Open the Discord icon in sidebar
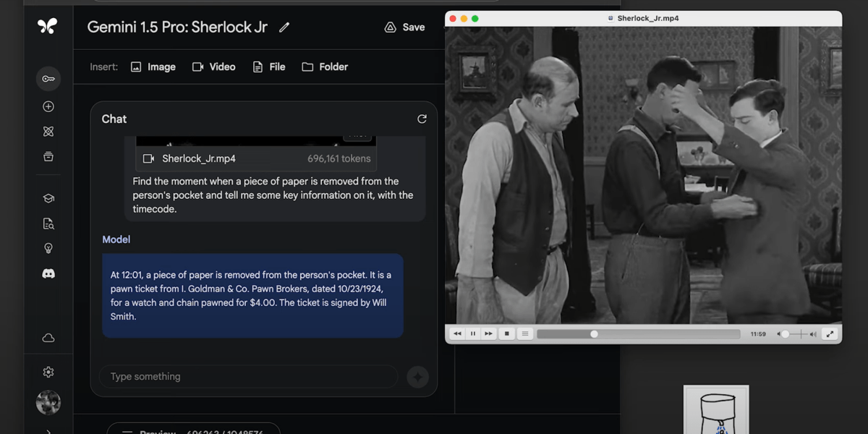Image resolution: width=868 pixels, height=434 pixels. pyautogui.click(x=48, y=274)
